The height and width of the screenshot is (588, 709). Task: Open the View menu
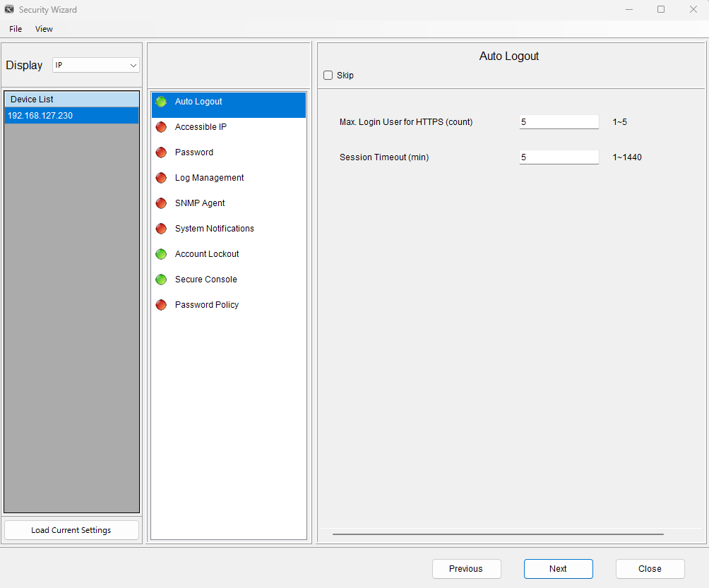point(44,29)
